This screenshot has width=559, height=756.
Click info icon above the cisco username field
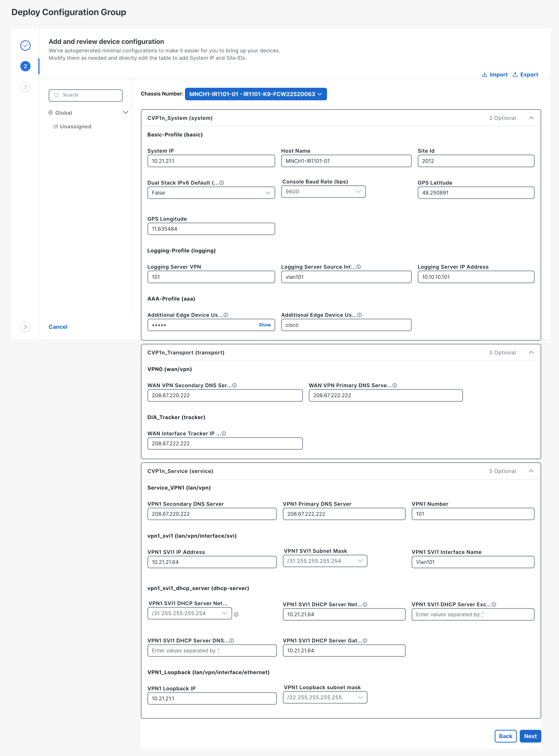[x=359, y=315]
